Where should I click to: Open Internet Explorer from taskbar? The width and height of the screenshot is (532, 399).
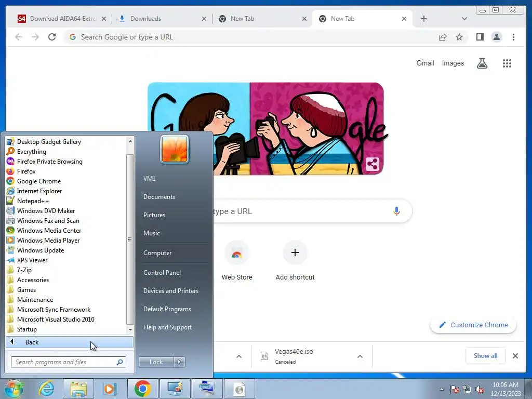46,389
